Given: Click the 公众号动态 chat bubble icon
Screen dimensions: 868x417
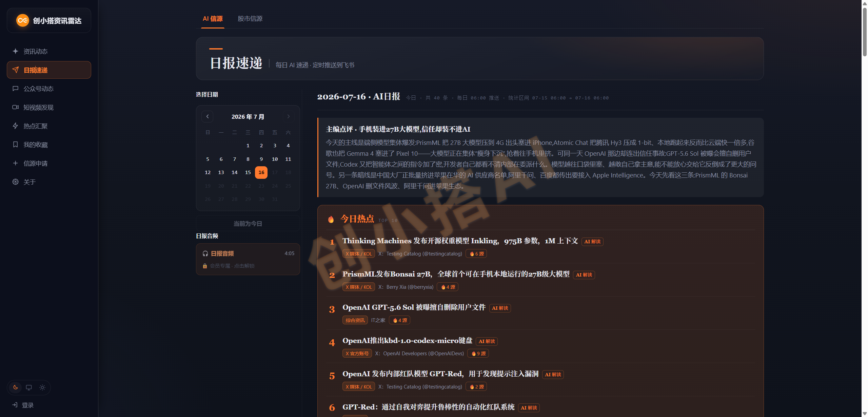Looking at the screenshot, I should [15, 89].
